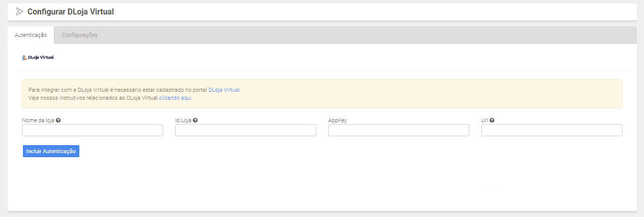
Task: Focus the Id Loja input field
Action: pos(245,130)
